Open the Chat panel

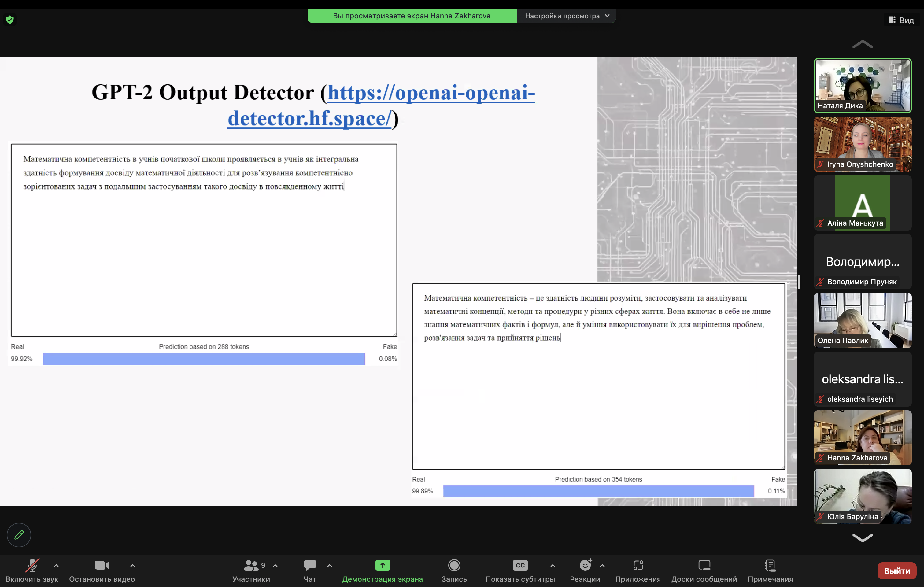[310, 566]
